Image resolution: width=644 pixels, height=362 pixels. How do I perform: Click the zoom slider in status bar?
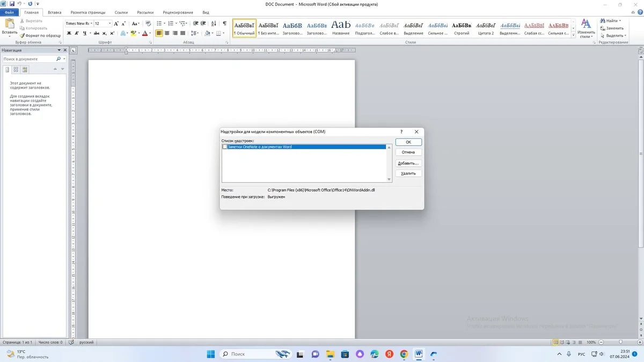pos(620,342)
